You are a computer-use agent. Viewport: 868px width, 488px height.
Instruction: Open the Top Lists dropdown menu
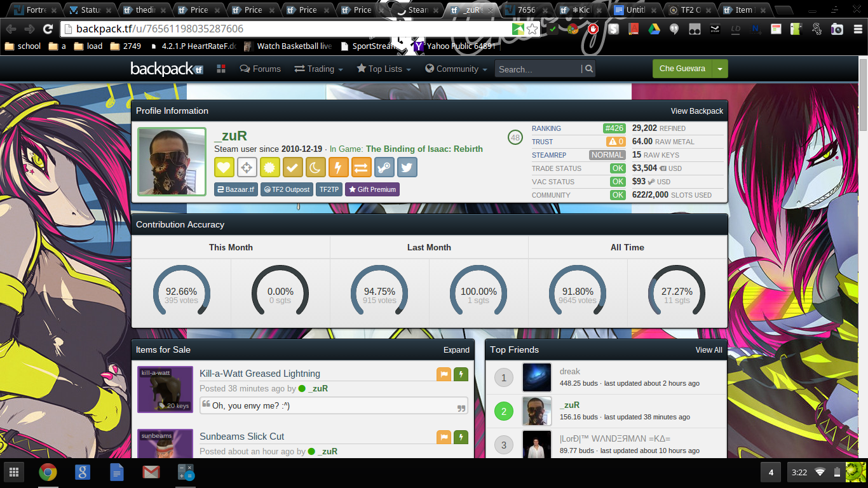[x=384, y=69]
